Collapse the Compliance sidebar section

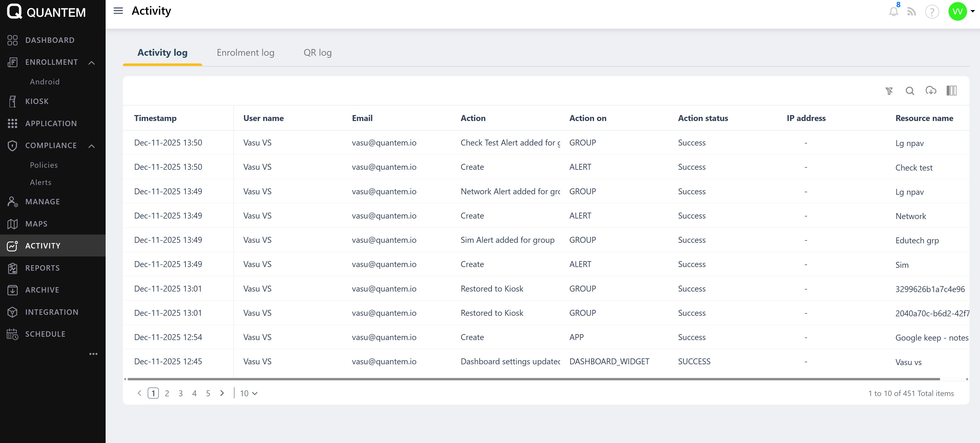pos(92,146)
